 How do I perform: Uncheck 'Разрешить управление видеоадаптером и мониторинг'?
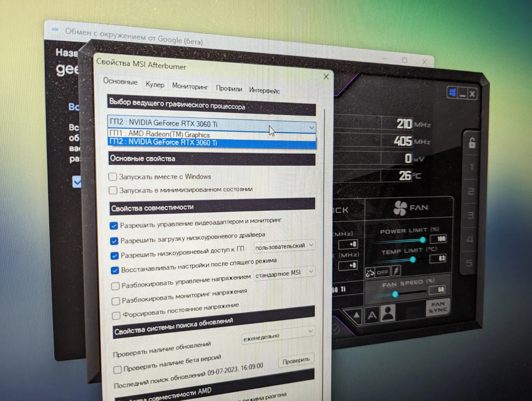[x=114, y=226]
